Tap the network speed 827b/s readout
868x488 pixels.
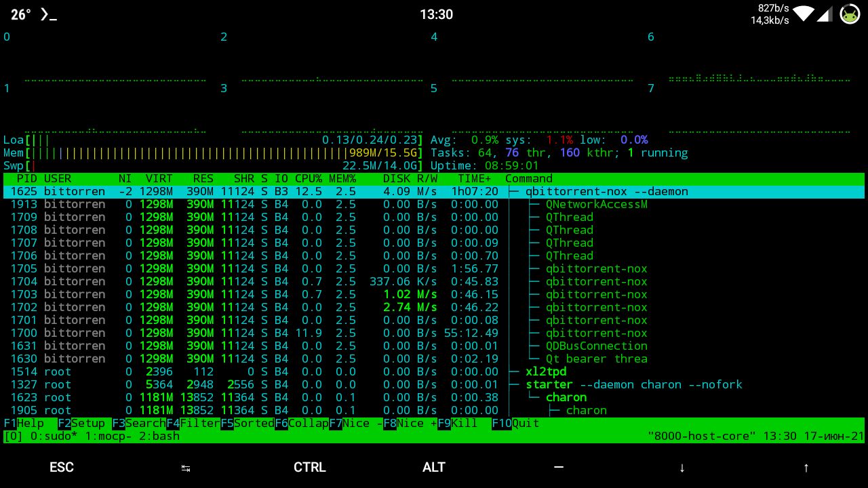[773, 8]
